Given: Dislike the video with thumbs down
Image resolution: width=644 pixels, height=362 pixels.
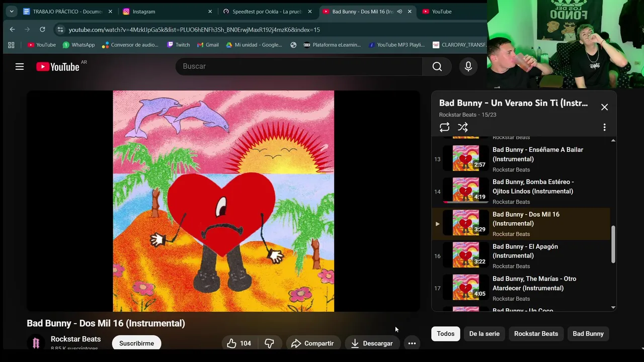Looking at the screenshot, I should [x=269, y=343].
